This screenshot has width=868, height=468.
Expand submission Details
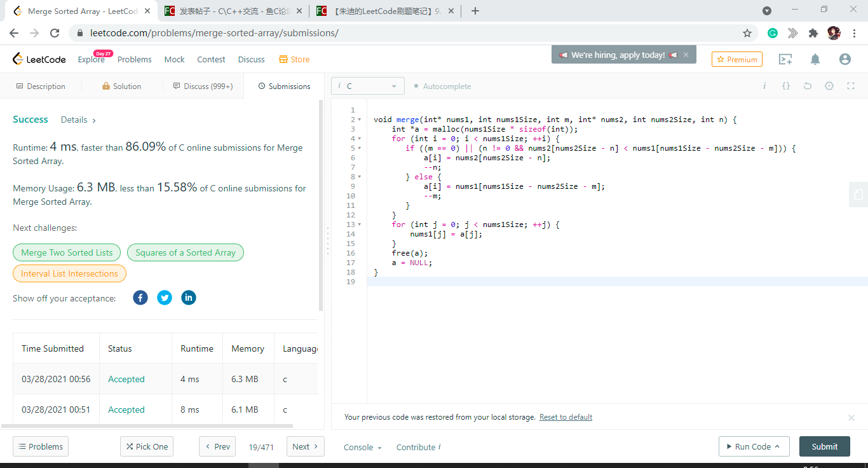click(x=78, y=120)
